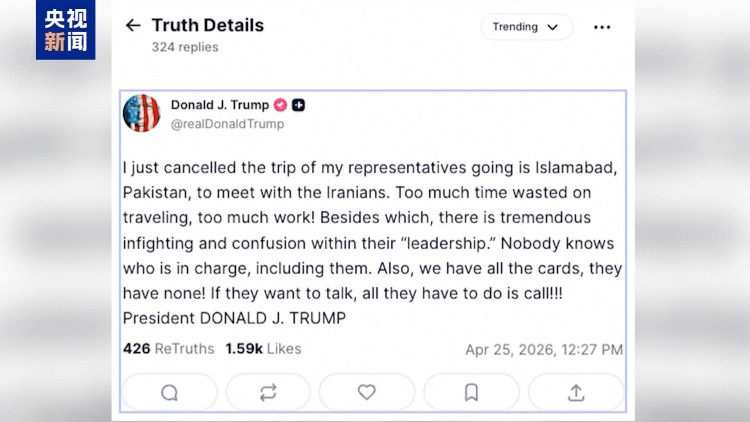The image size is (750, 422).
Task: View the 426 ReTruths list
Action: [168, 349]
